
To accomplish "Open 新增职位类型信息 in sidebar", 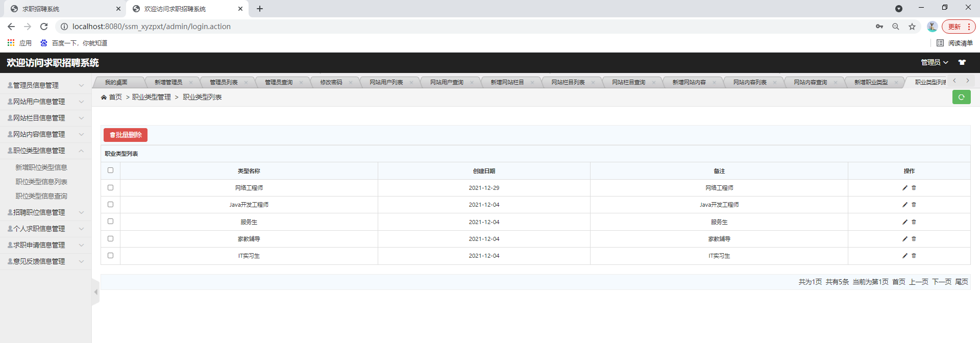I will pyautogui.click(x=41, y=167).
